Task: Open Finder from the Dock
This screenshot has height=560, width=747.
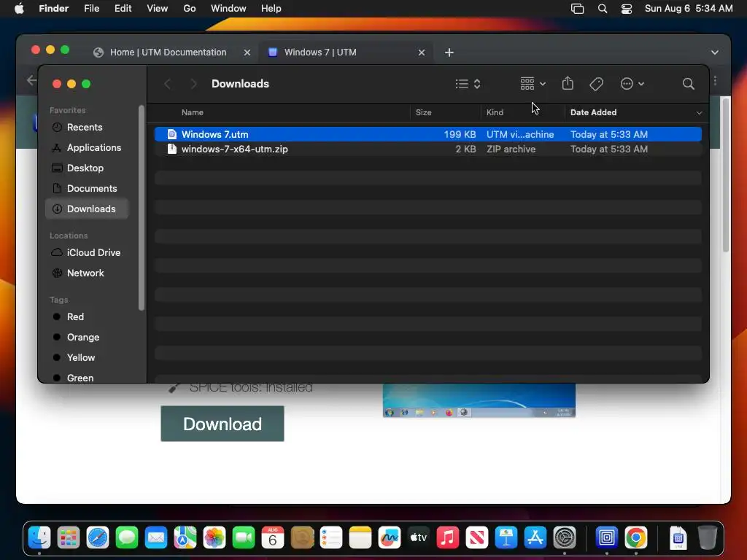Action: [39, 538]
